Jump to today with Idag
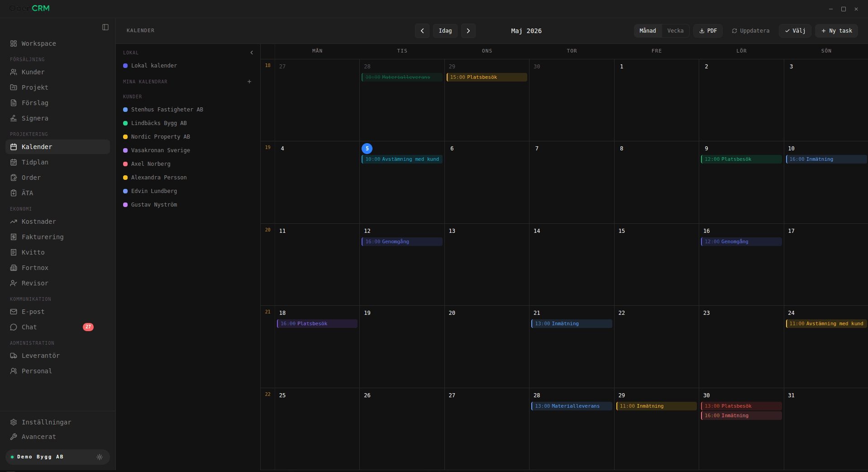The width and height of the screenshot is (868, 472). (x=445, y=31)
